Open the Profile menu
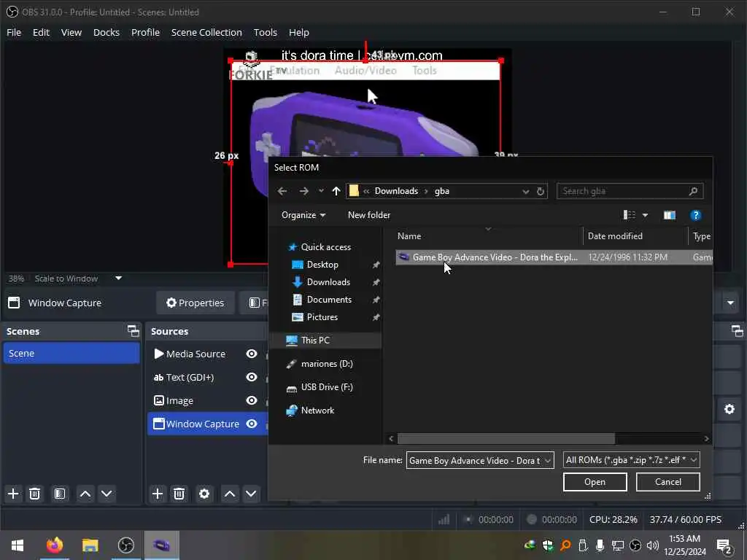 coord(145,32)
